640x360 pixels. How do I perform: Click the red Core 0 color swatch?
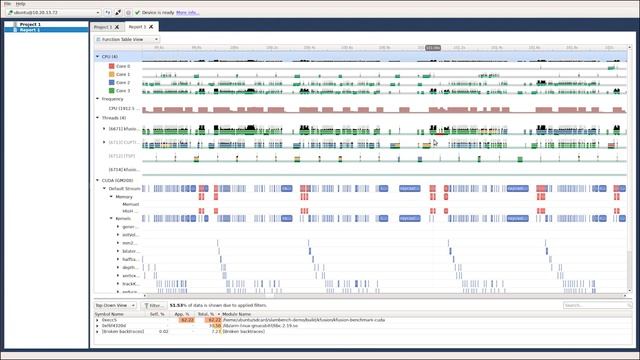pos(111,66)
